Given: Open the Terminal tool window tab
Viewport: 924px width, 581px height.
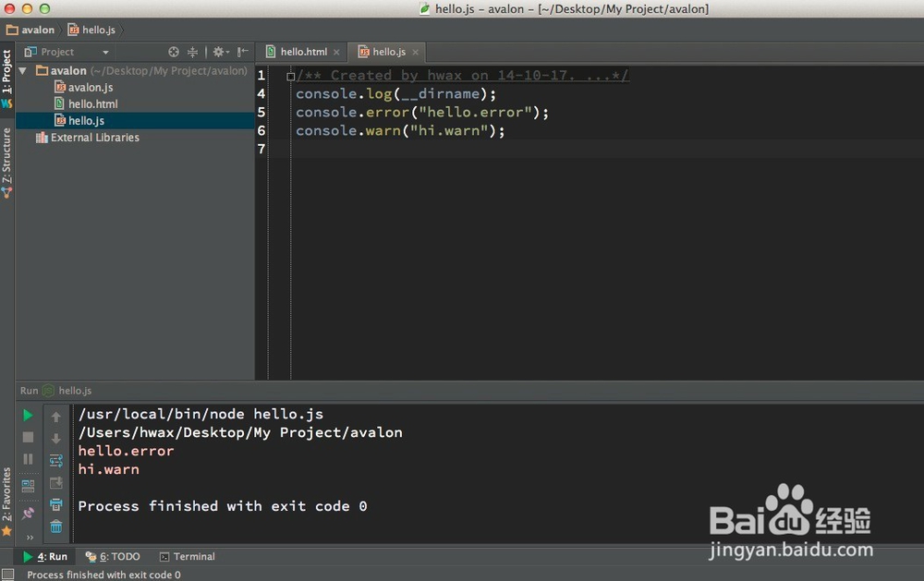Looking at the screenshot, I should pos(188,556).
